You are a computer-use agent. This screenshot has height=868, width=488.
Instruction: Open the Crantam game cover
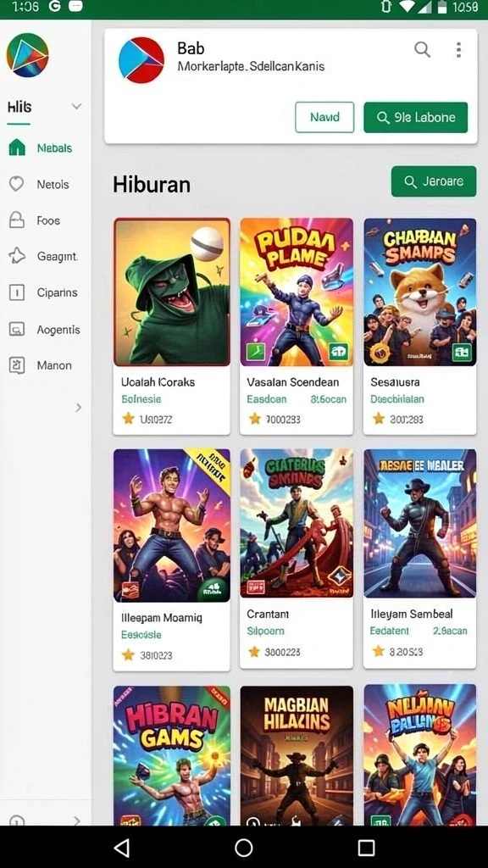point(297,523)
